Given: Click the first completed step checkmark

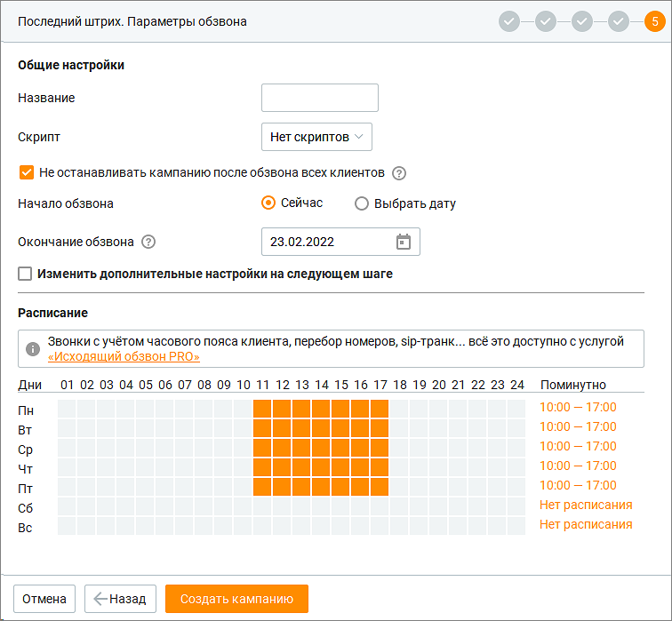Looking at the screenshot, I should coord(509,21).
